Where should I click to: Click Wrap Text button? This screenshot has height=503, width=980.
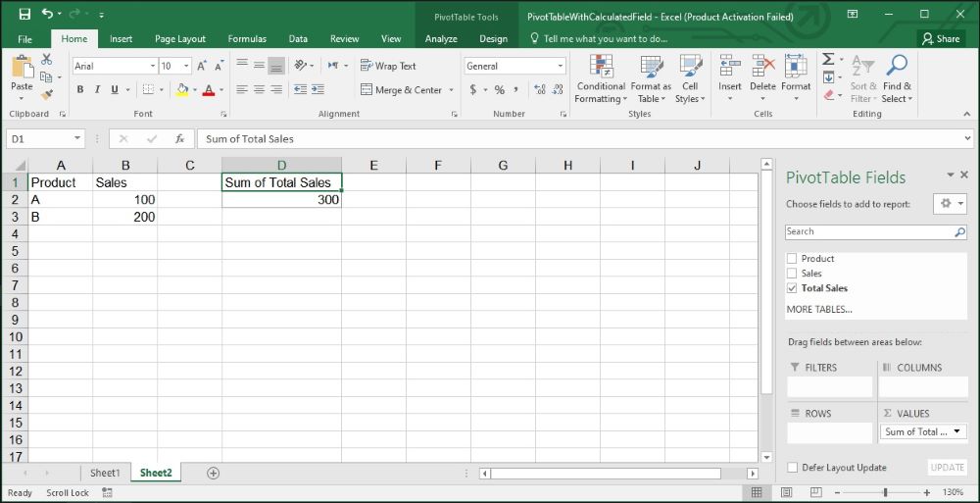(x=388, y=66)
